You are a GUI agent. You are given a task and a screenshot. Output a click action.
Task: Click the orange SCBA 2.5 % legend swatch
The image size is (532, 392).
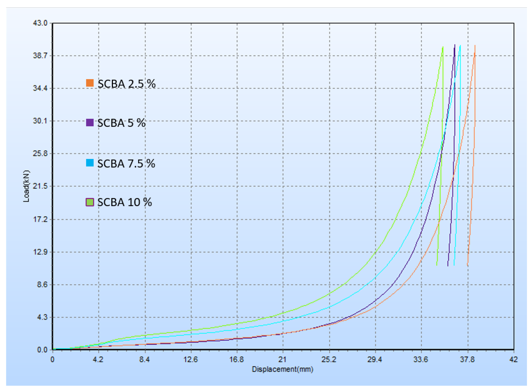[90, 83]
